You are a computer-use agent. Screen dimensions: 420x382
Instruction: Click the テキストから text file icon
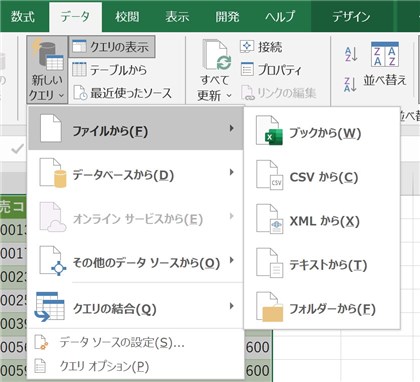click(x=269, y=263)
